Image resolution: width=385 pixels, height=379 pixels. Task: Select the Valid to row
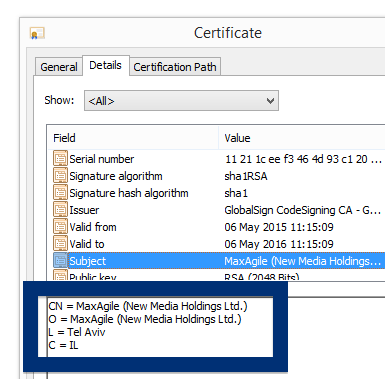pos(217,244)
